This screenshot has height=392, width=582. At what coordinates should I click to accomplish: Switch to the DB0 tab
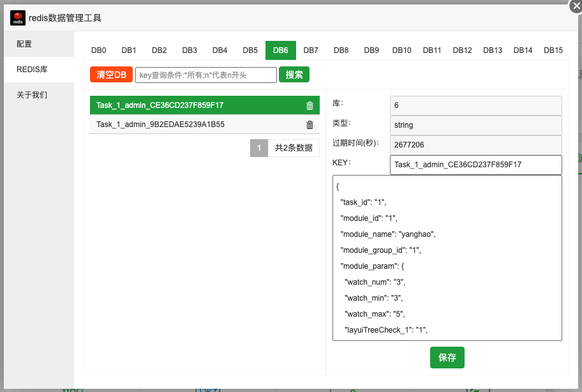click(x=98, y=50)
